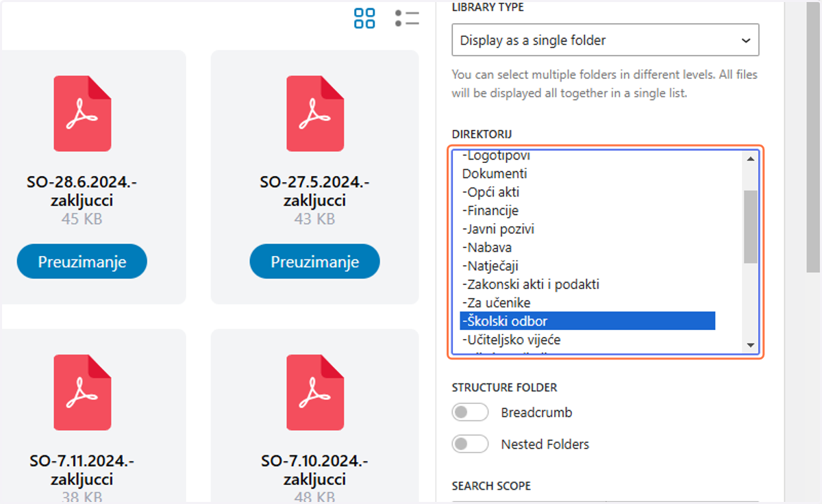The height and width of the screenshot is (504, 822).
Task: Download SO-27.5.2024.-zakljucci with Preuzimanje button
Action: pos(315,262)
